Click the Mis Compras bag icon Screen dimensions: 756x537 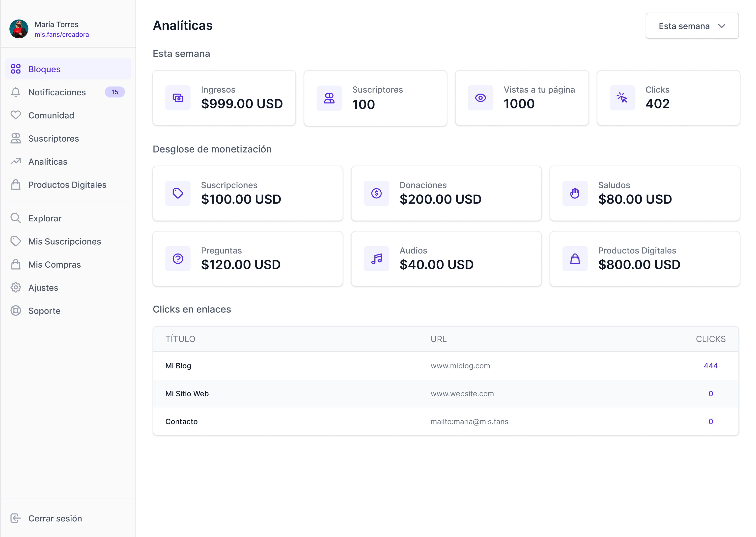16,264
